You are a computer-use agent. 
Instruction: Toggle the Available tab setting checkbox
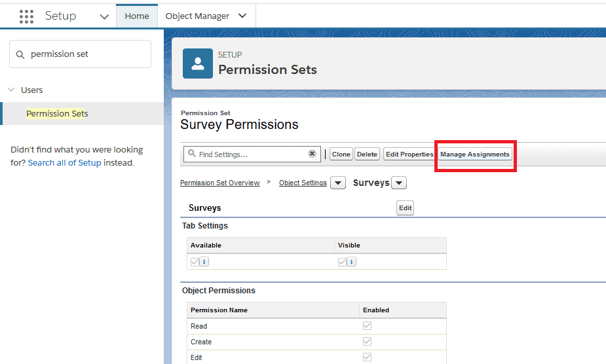coord(195,262)
